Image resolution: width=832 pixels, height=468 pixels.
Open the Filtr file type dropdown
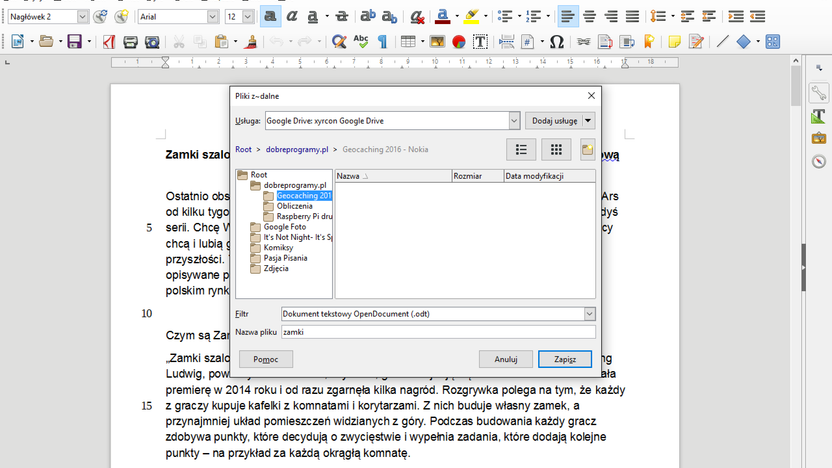590,314
